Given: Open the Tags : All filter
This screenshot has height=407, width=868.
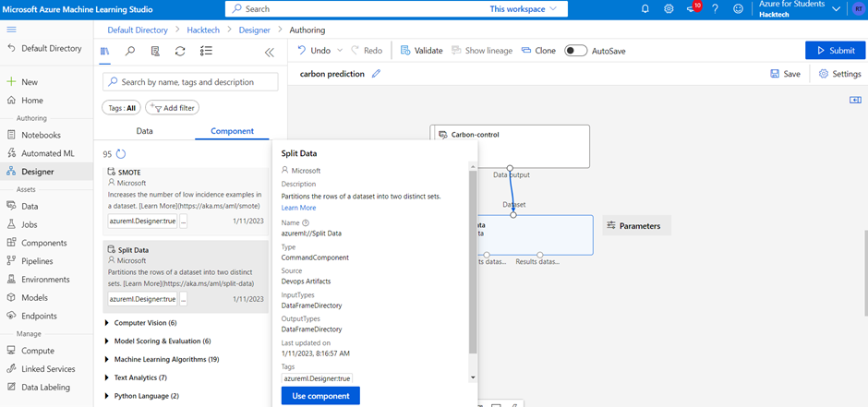Looking at the screenshot, I should (122, 108).
